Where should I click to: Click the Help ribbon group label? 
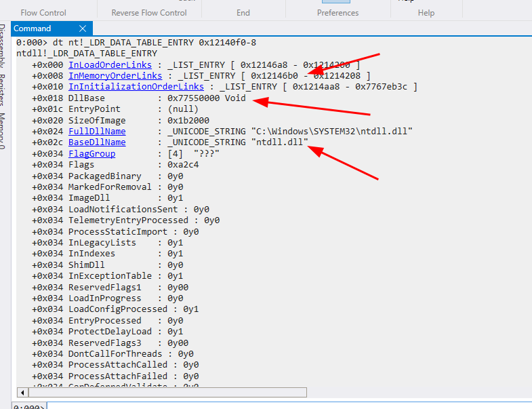[x=426, y=12]
